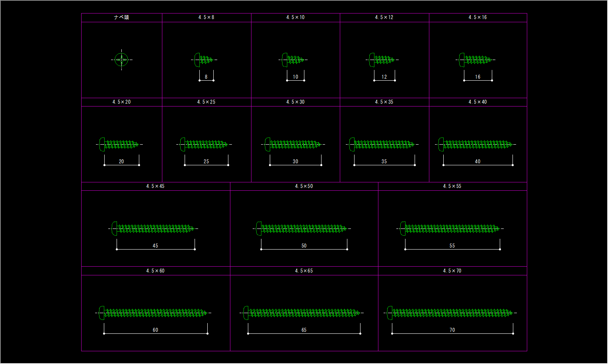Select the 4.5×35 header text

(384, 102)
